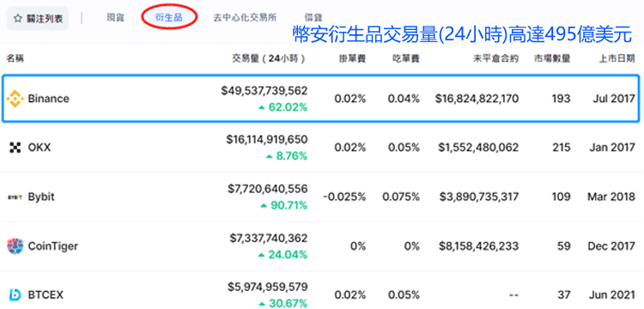Click the Bybit logo icon
Image resolution: width=644 pixels, height=309 pixels.
[15, 197]
